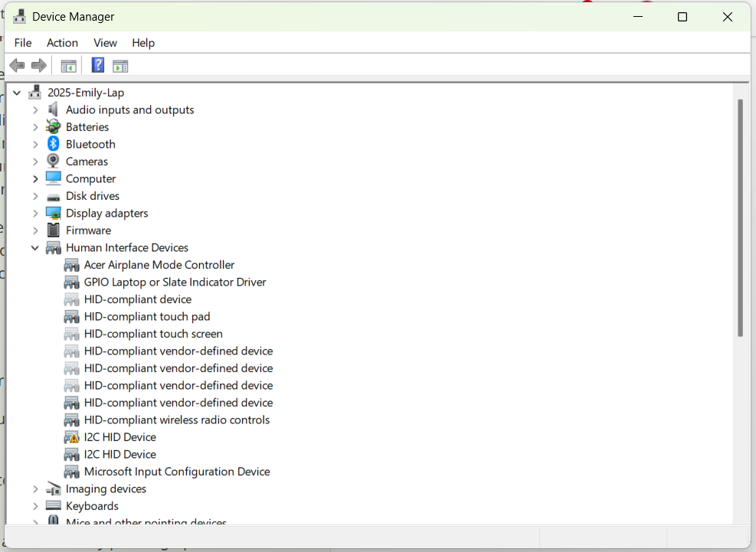756x552 pixels.
Task: Select Microsoft Input Configuration Device label
Action: [177, 472]
